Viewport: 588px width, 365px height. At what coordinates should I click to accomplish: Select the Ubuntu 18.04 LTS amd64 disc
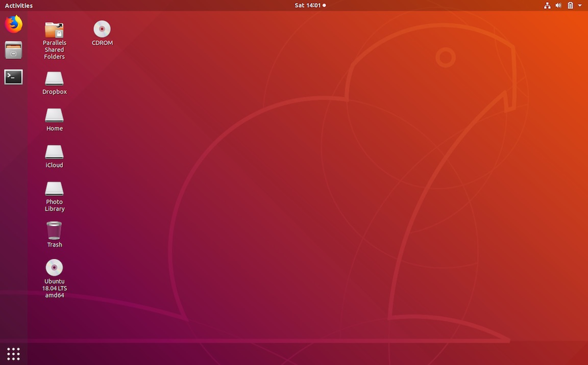click(54, 267)
